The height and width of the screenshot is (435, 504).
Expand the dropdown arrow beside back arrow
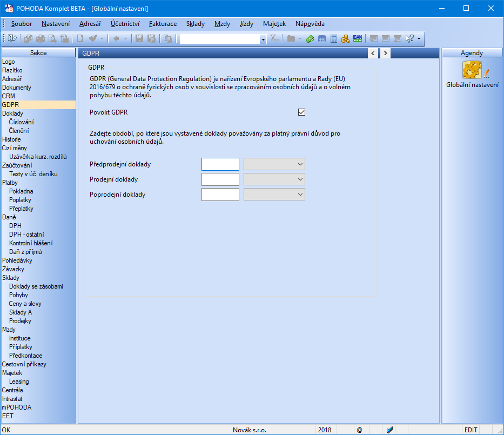pyautogui.click(x=125, y=39)
